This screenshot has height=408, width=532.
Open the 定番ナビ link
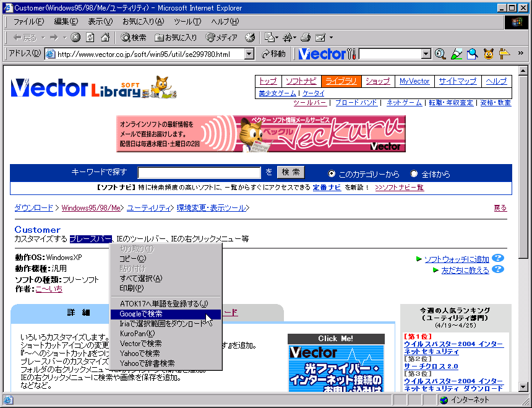[x=327, y=188]
